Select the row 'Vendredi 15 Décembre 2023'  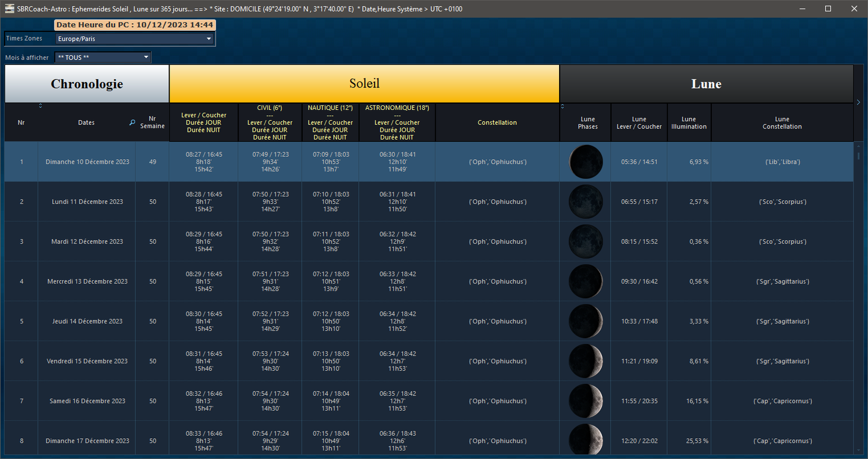[429, 361]
